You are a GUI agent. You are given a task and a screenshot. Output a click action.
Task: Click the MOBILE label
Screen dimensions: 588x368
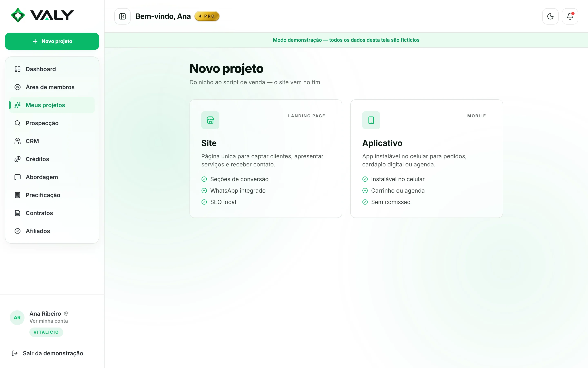coord(477,116)
